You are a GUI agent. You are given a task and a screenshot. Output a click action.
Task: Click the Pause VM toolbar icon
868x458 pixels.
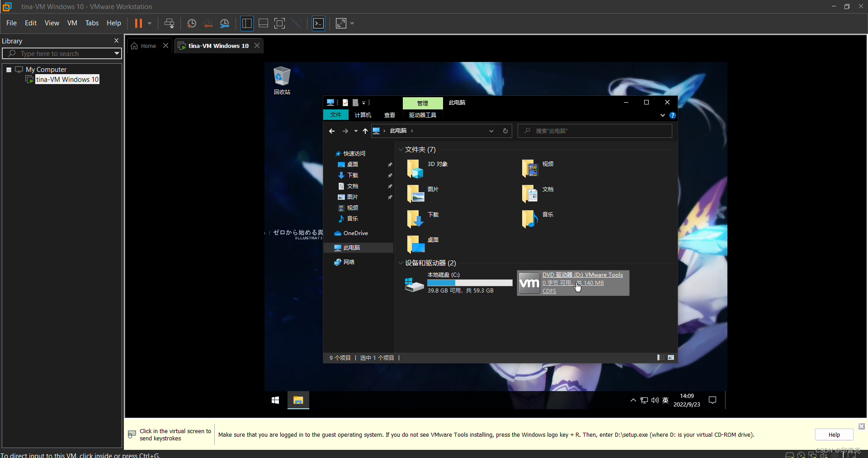138,23
